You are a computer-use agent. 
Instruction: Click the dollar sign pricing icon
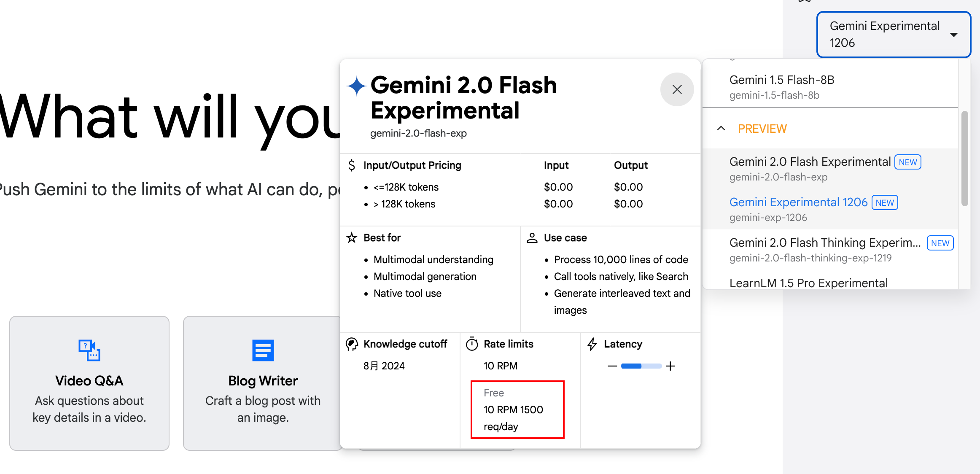pos(352,165)
